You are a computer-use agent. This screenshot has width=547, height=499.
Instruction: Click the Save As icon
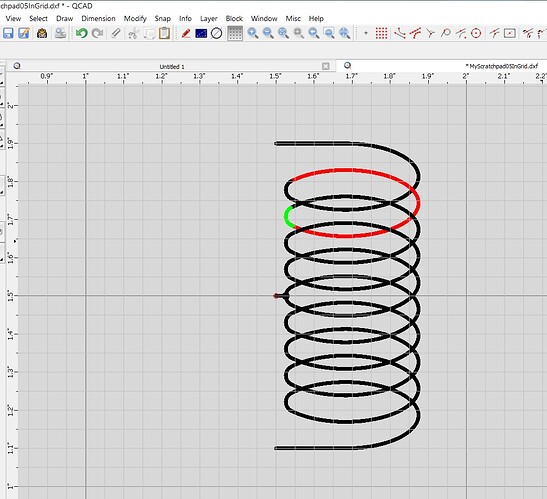pyautogui.click(x=24, y=33)
